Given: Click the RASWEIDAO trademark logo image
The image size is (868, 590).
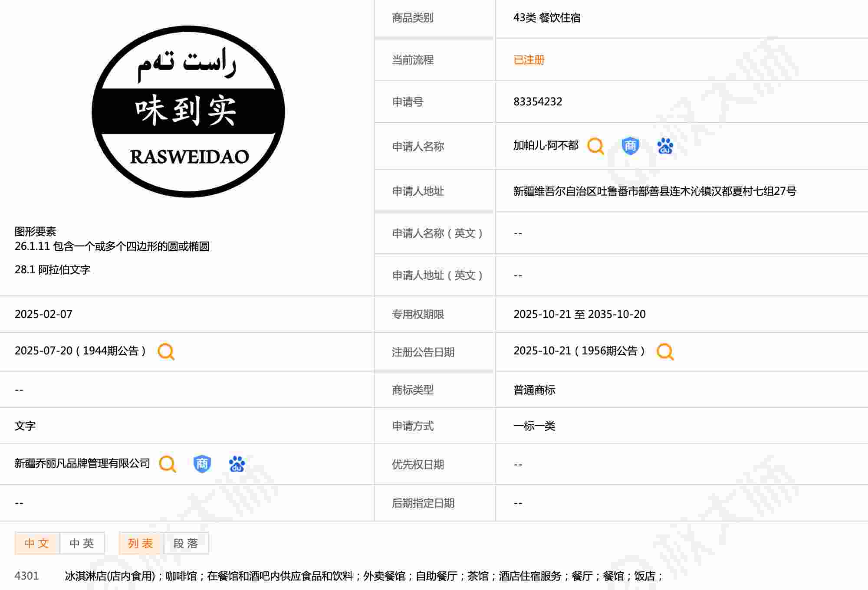Looking at the screenshot, I should [x=188, y=111].
